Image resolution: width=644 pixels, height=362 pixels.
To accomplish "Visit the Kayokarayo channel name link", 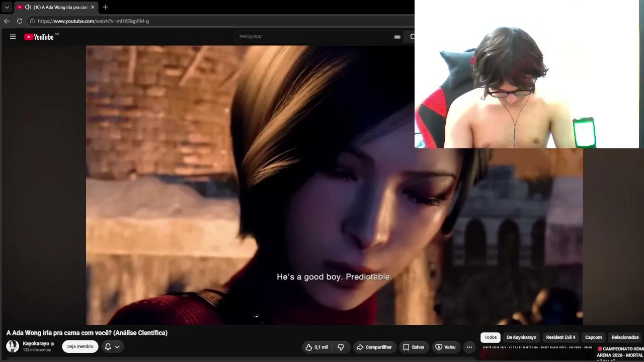I will pyautogui.click(x=36, y=344).
